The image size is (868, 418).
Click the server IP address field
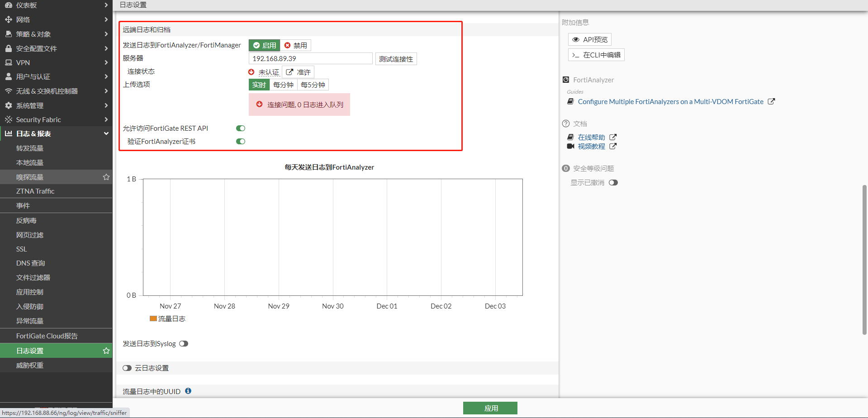click(x=310, y=59)
